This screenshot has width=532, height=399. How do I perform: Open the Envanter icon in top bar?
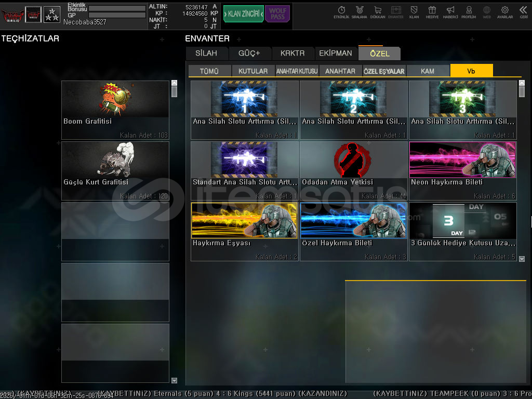395,12
